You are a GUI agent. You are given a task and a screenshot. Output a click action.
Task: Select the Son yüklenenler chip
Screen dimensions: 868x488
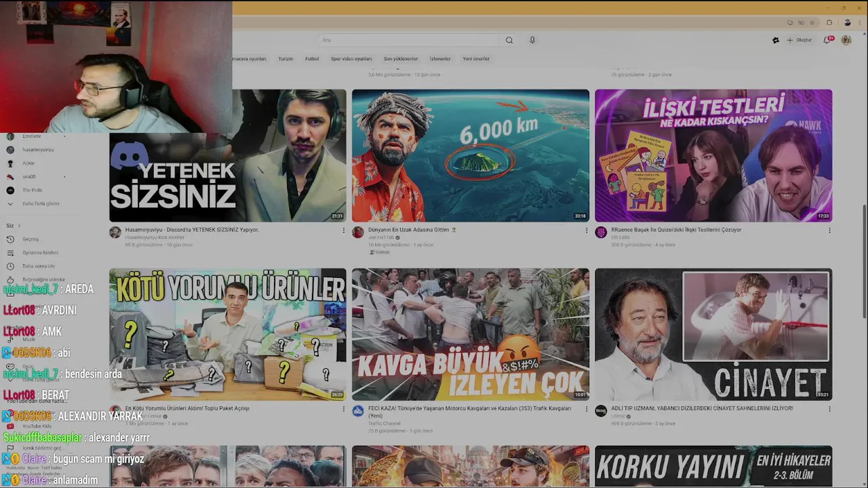click(x=401, y=59)
